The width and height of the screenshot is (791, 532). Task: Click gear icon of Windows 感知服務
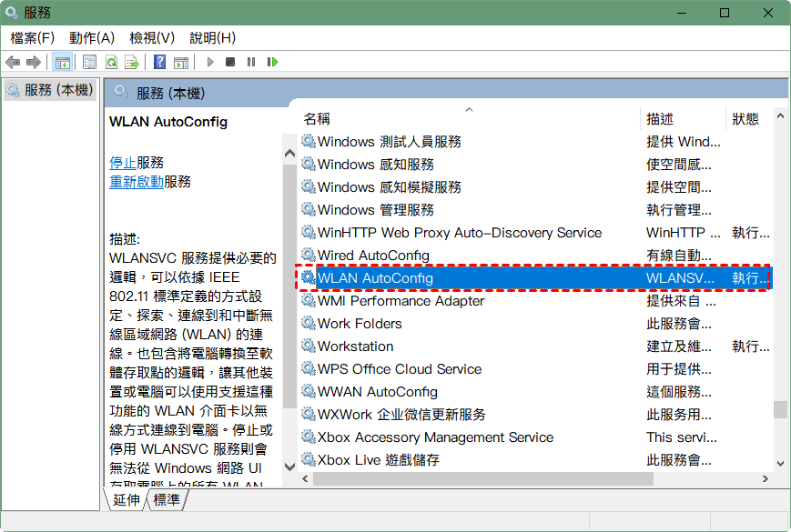tap(309, 164)
